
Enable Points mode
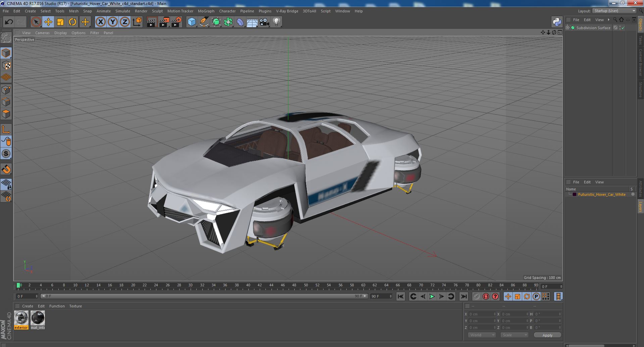[x=6, y=90]
